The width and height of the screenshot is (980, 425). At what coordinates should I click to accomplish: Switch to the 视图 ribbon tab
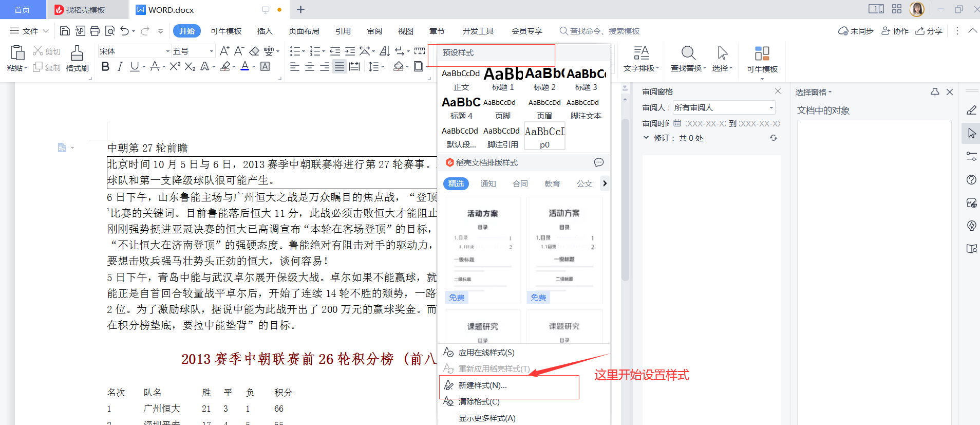pyautogui.click(x=406, y=31)
